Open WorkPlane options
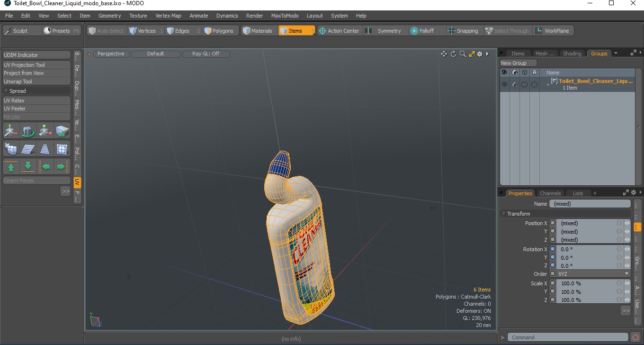644x345 pixels. tap(553, 31)
